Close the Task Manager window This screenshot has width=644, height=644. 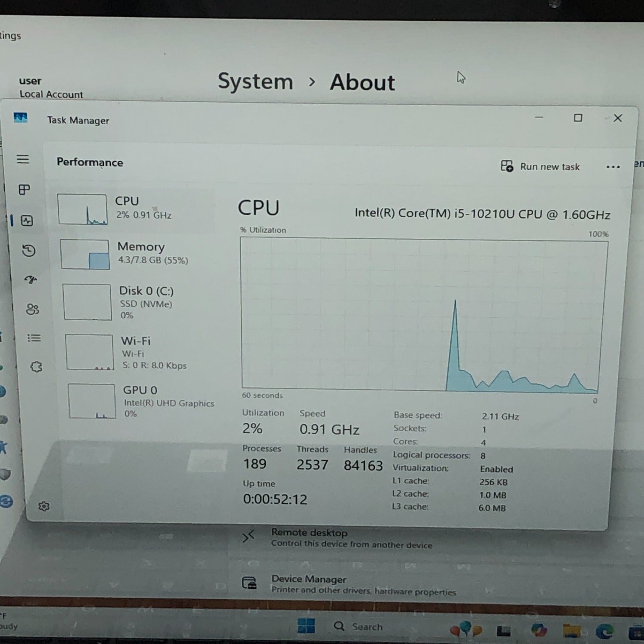[618, 118]
